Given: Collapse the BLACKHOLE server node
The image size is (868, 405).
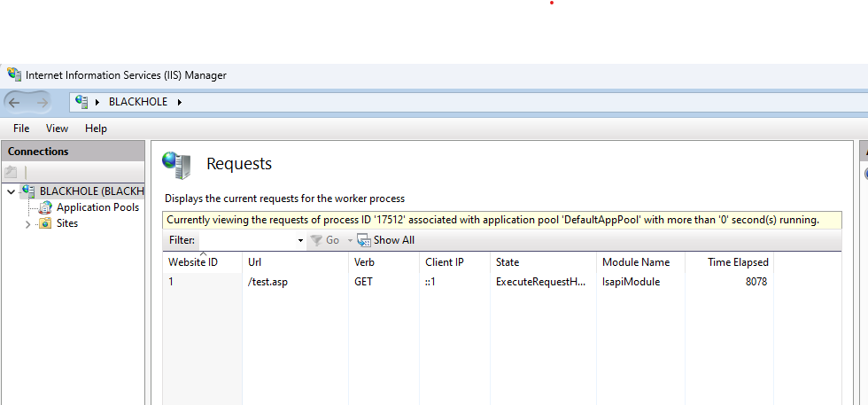Looking at the screenshot, I should click(11, 191).
